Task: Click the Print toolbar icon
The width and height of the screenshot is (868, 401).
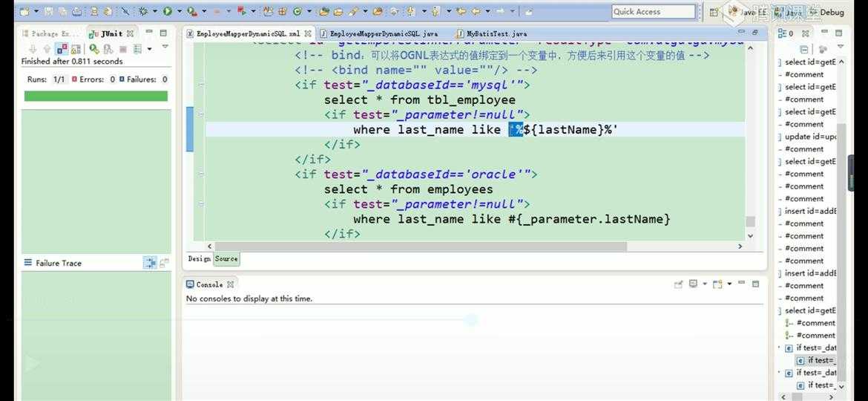Action: (x=77, y=11)
